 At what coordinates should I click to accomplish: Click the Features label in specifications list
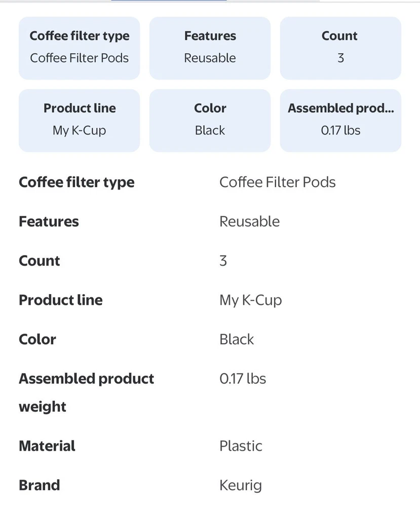(x=49, y=222)
